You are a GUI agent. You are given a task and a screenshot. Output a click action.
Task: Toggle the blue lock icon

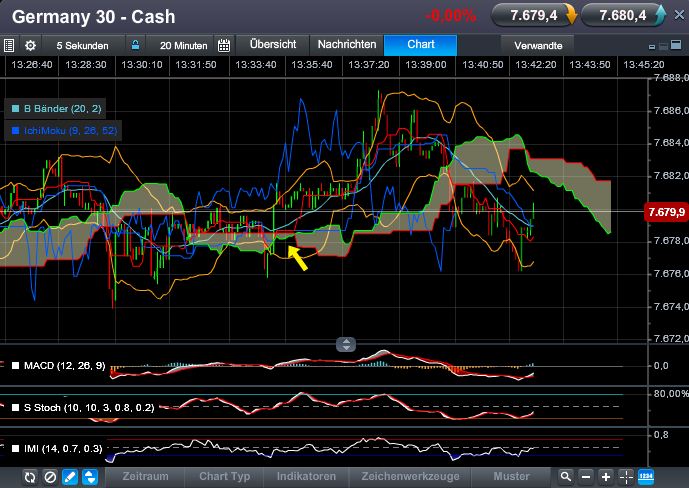point(135,45)
